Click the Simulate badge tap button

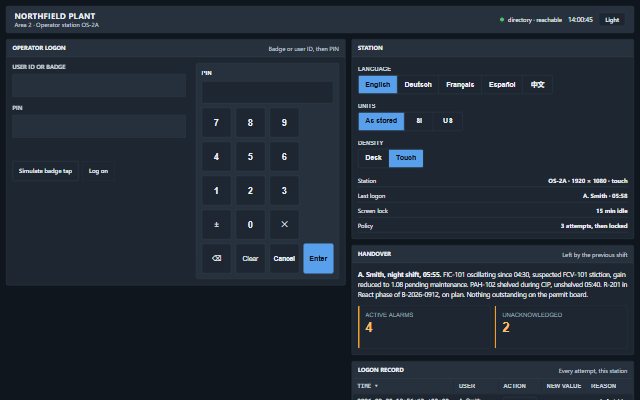(x=45, y=171)
